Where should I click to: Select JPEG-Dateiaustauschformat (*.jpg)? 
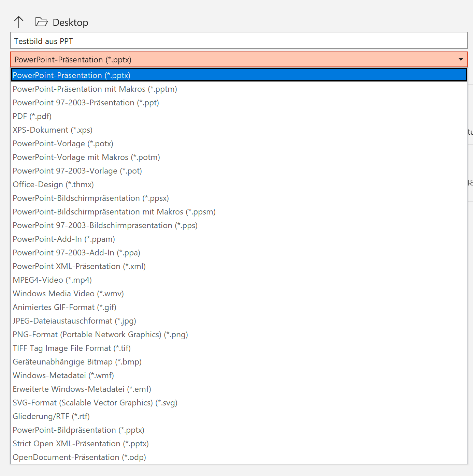(239, 321)
